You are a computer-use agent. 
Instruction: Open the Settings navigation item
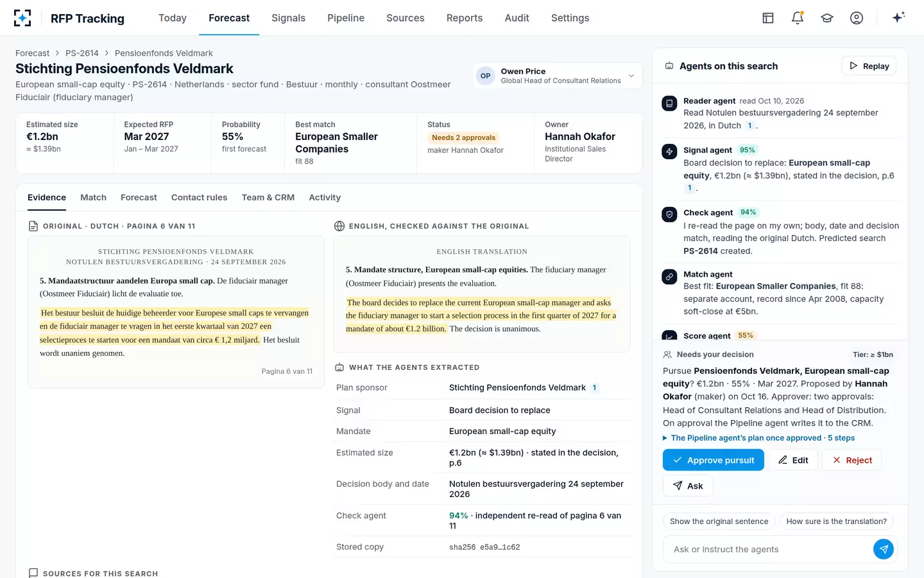click(570, 18)
